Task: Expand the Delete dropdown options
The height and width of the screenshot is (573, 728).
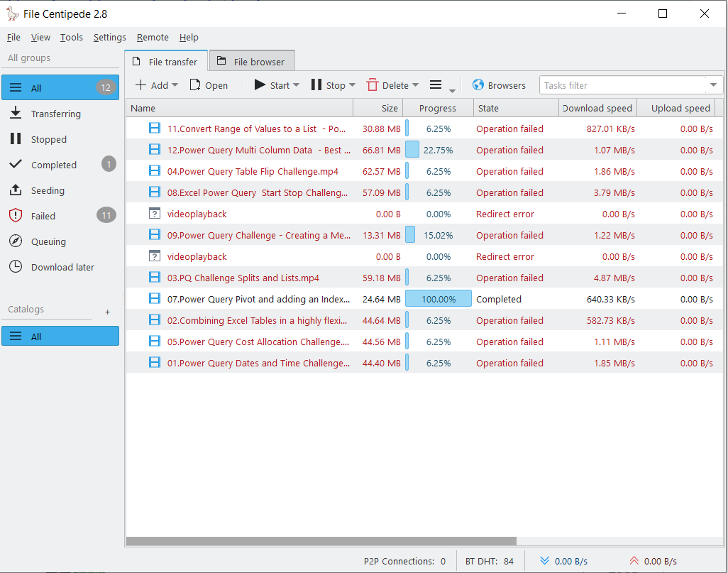Action: pyautogui.click(x=416, y=84)
